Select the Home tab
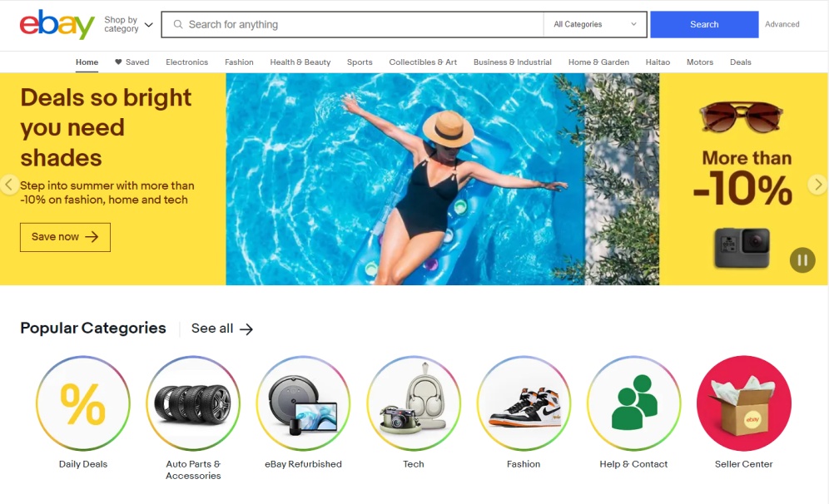Screen dimensions: 829x504 click(x=87, y=62)
